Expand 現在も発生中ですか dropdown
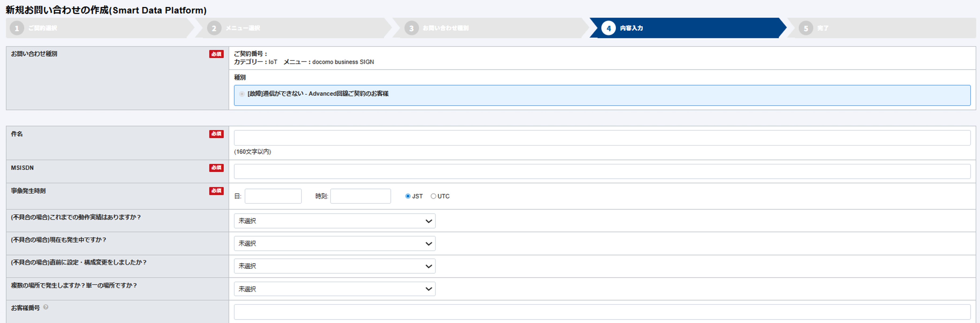Image resolution: width=980 pixels, height=323 pixels. pos(334,243)
